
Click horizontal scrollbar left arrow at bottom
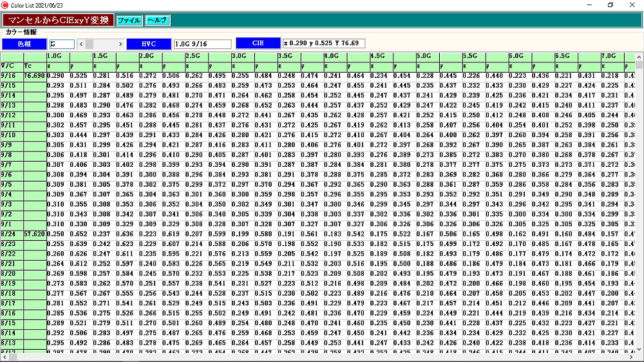pyautogui.click(x=5, y=357)
